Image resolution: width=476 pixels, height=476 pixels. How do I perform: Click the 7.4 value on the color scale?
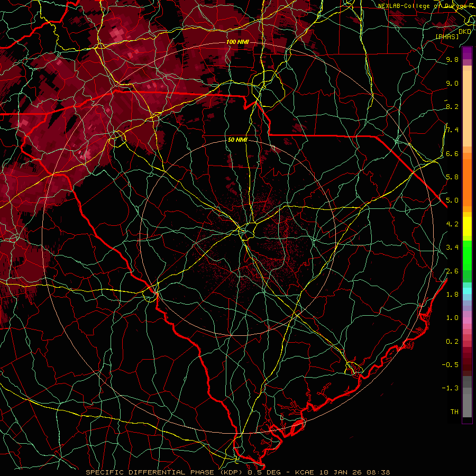tap(452, 130)
